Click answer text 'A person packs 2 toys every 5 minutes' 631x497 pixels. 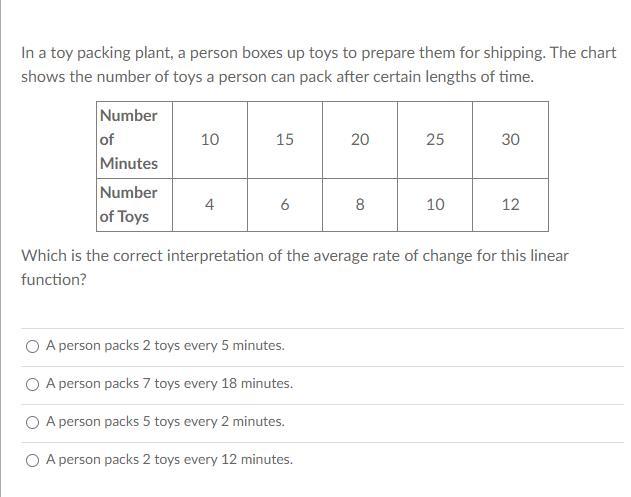pyautogui.click(x=165, y=346)
